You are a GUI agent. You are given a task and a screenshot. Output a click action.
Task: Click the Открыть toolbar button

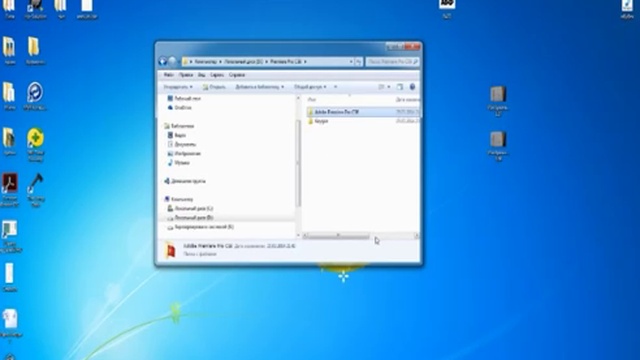pos(214,87)
